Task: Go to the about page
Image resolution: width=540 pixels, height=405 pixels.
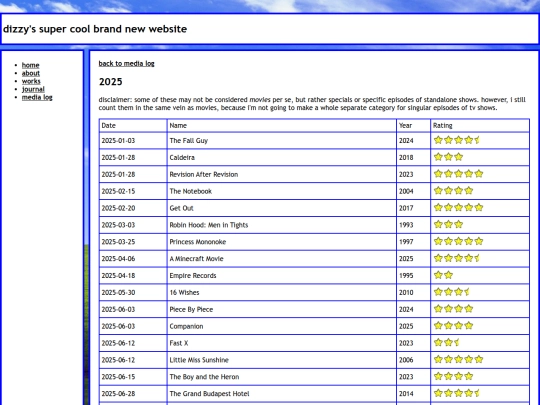Action: tap(31, 73)
